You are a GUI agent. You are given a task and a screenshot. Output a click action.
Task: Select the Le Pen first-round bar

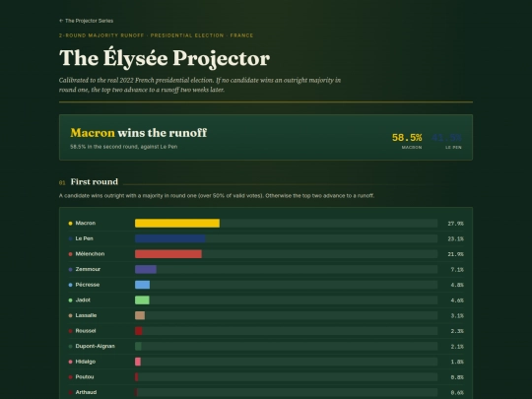(x=170, y=238)
